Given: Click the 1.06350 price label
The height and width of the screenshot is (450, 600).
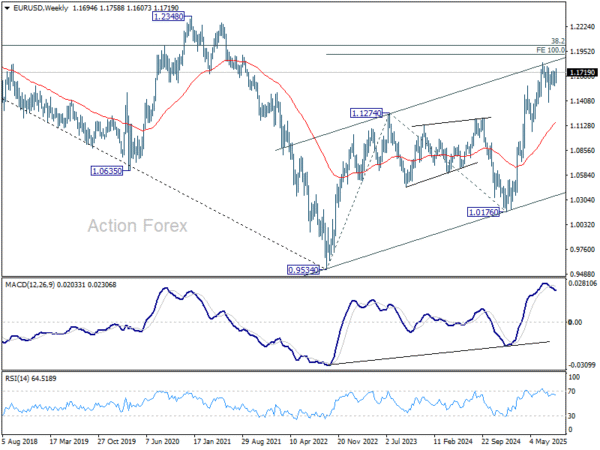Looking at the screenshot, I should 107,171.
